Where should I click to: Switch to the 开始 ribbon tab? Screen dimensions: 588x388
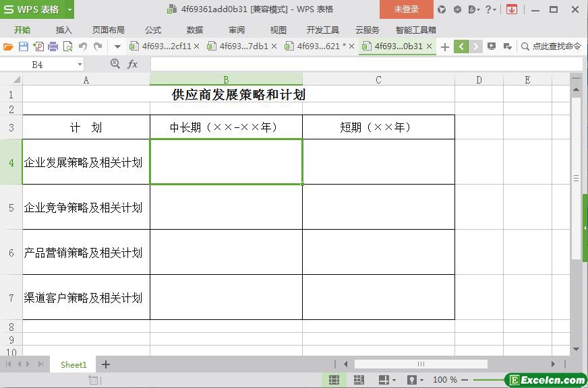22,30
